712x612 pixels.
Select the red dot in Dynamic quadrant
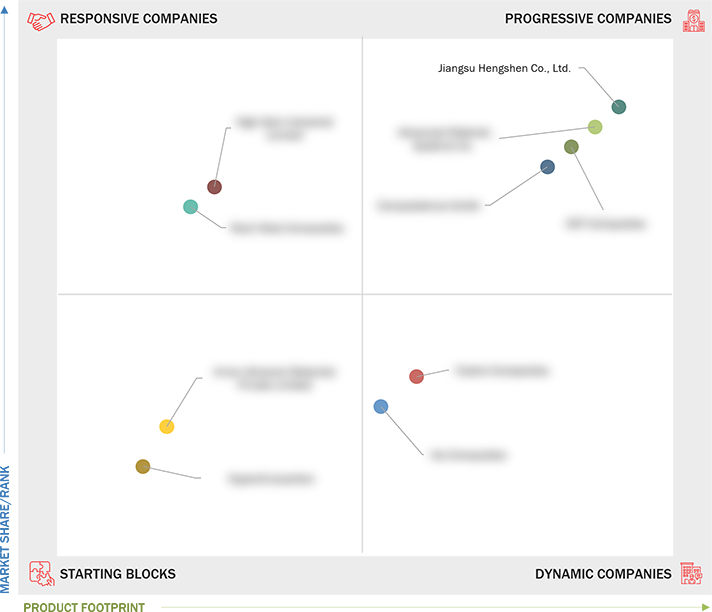pos(416,376)
